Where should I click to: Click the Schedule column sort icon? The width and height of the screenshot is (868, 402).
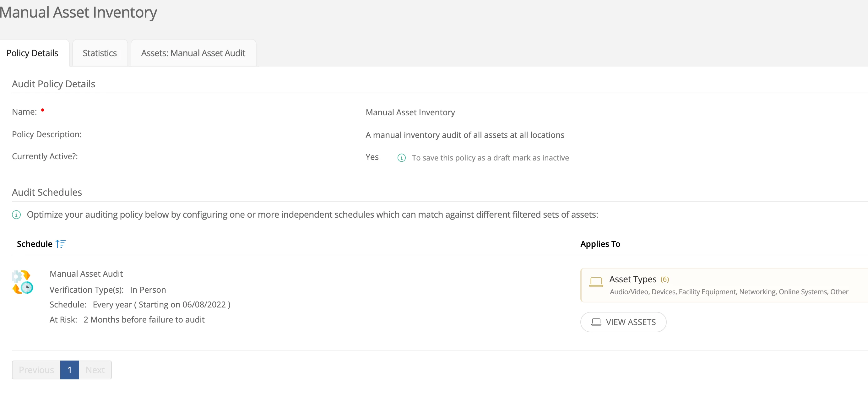tap(60, 244)
